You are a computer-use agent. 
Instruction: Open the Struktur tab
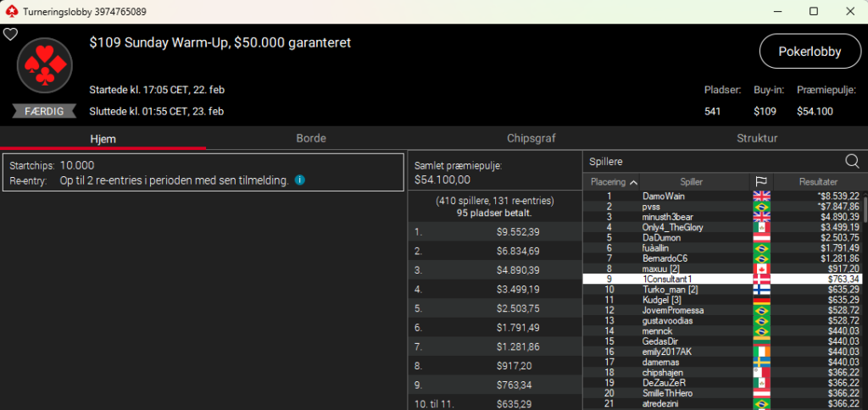(756, 138)
